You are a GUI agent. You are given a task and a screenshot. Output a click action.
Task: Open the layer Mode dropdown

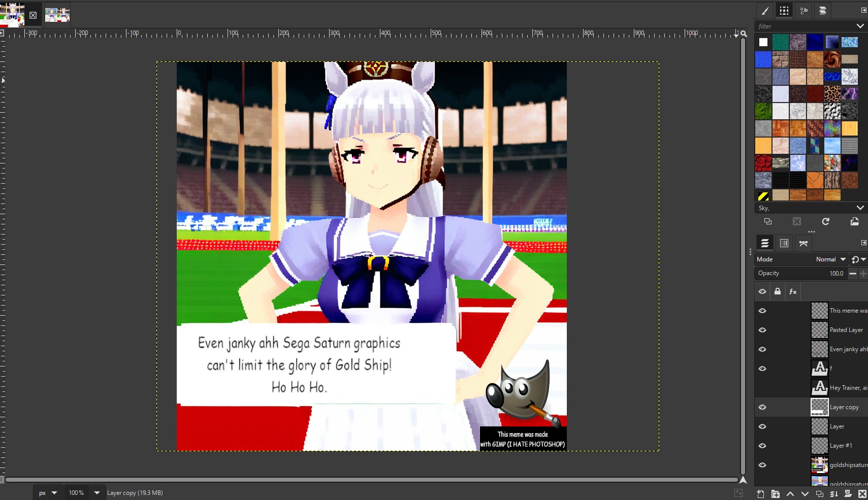801,259
